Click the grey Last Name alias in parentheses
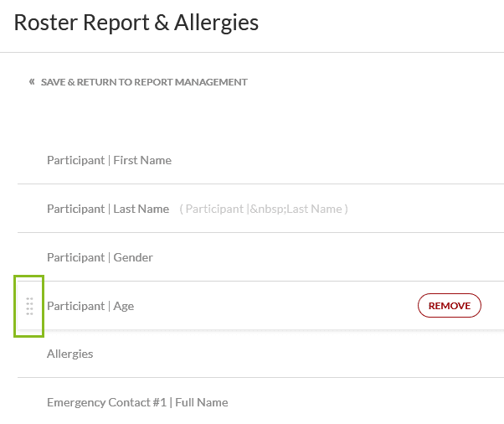 (x=264, y=209)
